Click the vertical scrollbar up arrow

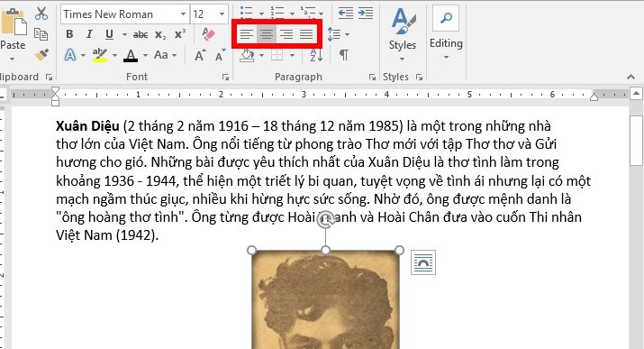point(636,94)
